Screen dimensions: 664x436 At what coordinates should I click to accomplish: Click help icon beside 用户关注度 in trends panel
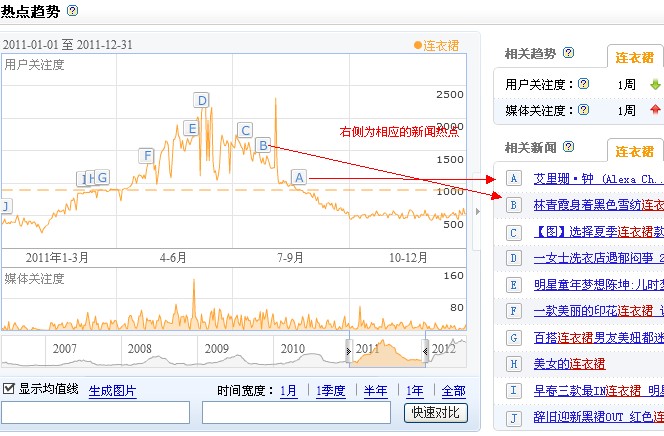pos(583,84)
